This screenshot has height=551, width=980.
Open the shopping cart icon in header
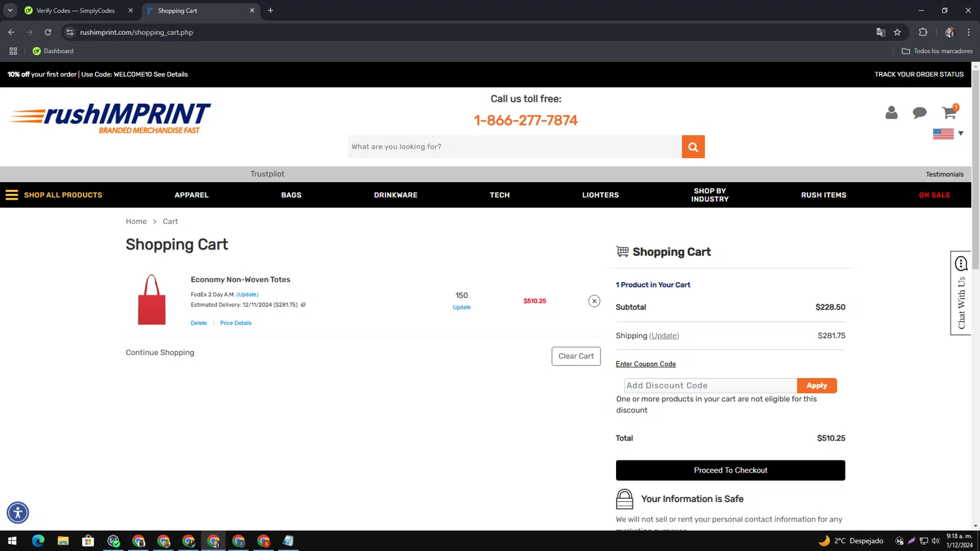[949, 112]
